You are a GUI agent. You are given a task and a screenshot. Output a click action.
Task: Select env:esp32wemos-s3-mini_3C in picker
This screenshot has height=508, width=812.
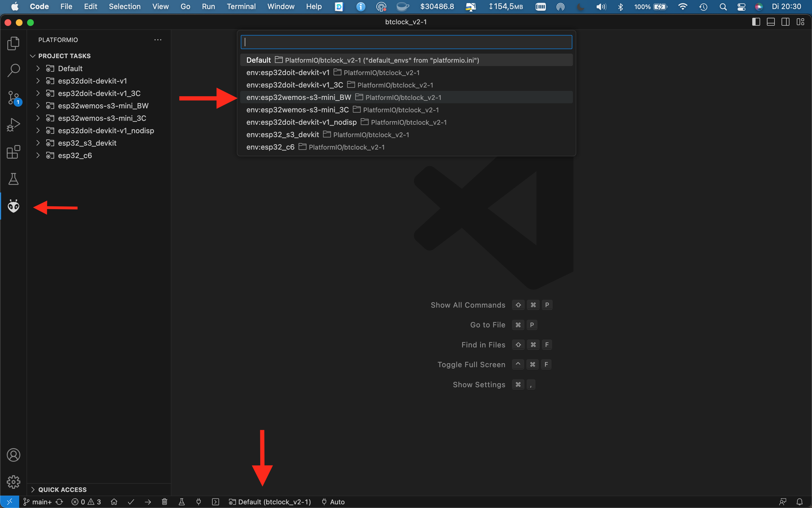[x=406, y=110]
